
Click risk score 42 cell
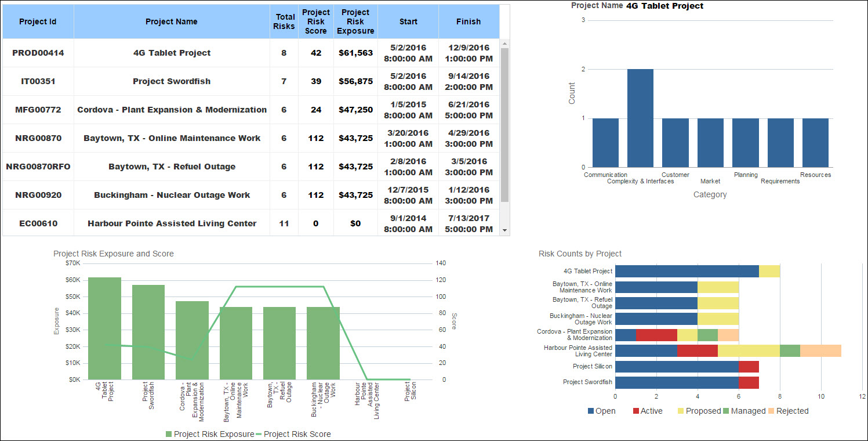[316, 53]
